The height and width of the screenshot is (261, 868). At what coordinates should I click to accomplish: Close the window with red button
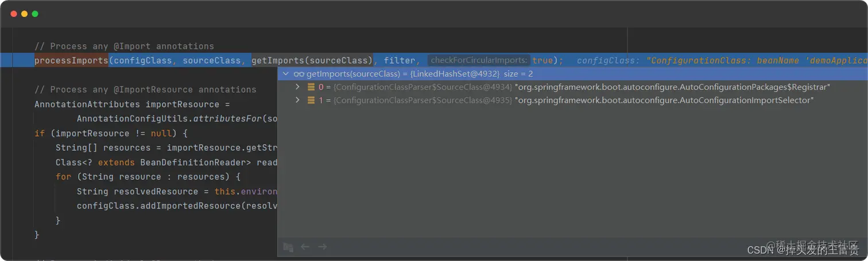point(14,14)
